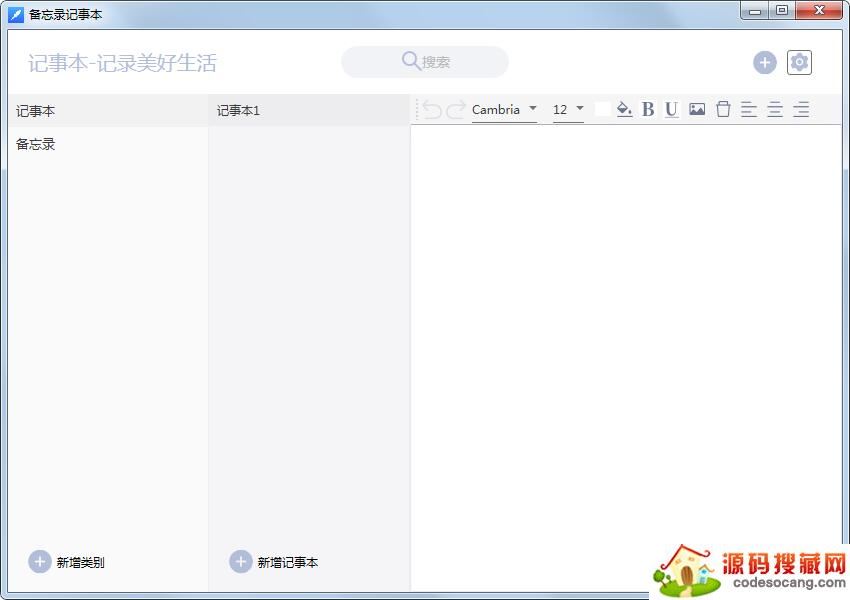This screenshot has height=600, width=850.
Task: Click the 新增记事本 button
Action: click(274, 562)
